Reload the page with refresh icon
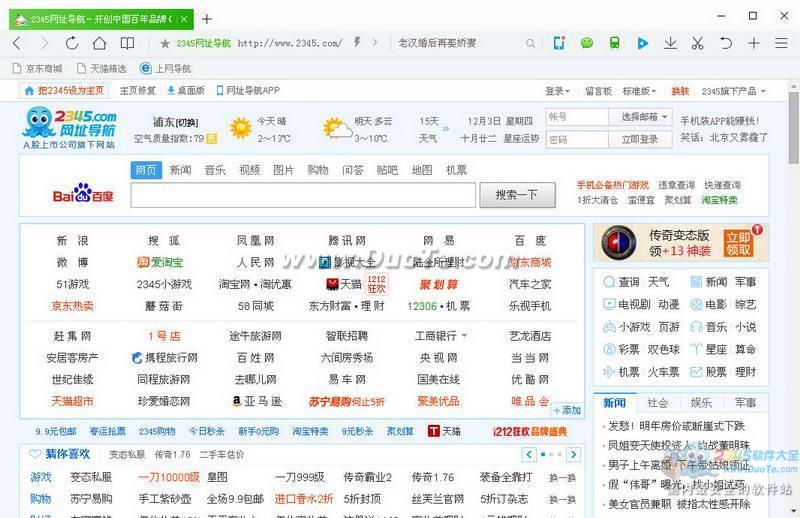Image resolution: width=800 pixels, height=518 pixels. point(72,43)
